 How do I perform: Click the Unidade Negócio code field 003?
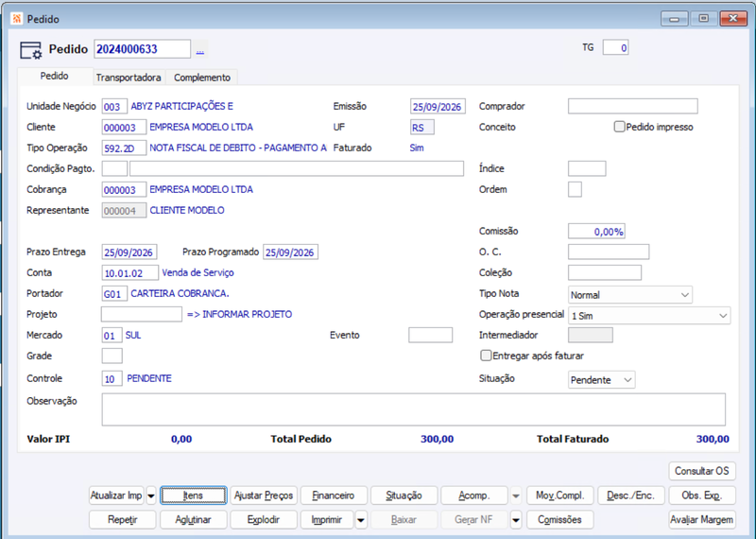(114, 107)
